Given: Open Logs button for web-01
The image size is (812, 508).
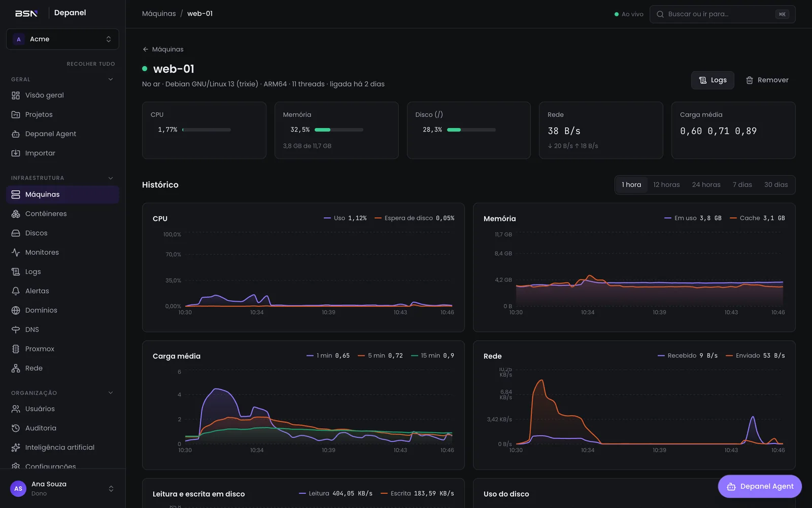Looking at the screenshot, I should point(713,80).
